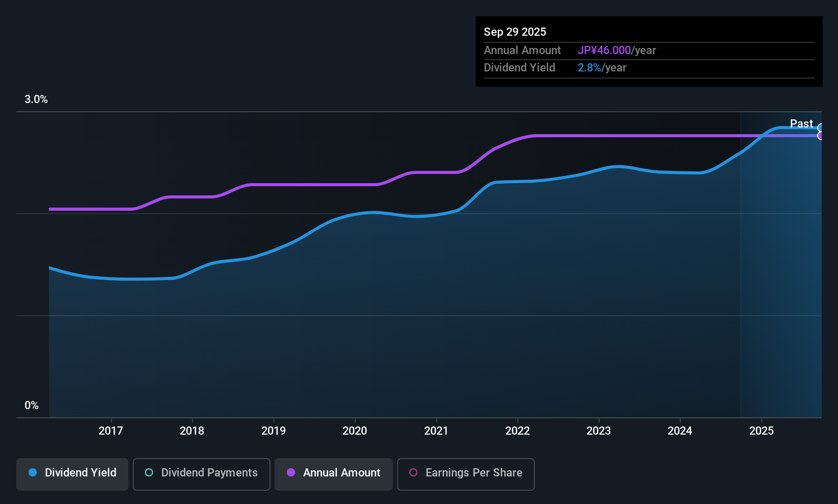Click the Sep 29 2025 tooltip date
The height and width of the screenshot is (504, 838).
[x=515, y=32]
